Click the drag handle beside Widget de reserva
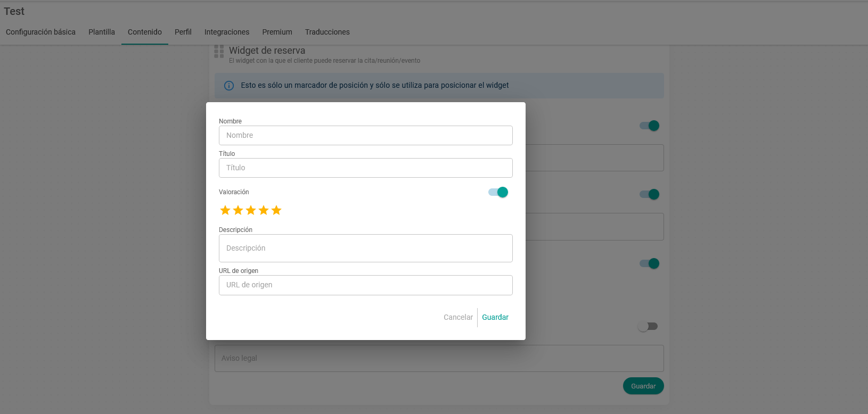868x414 pixels. click(219, 51)
